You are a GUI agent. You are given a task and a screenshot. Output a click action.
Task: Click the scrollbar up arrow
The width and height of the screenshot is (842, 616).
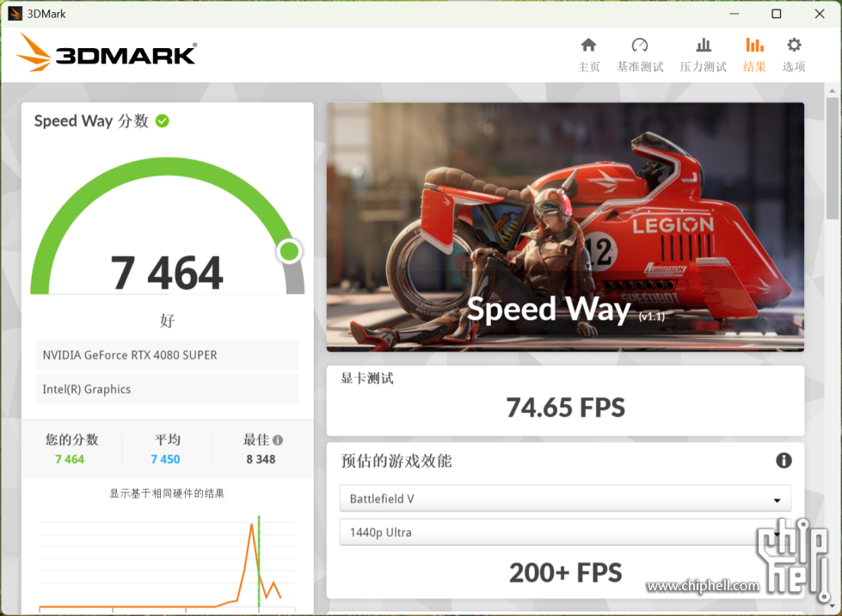pyautogui.click(x=832, y=90)
